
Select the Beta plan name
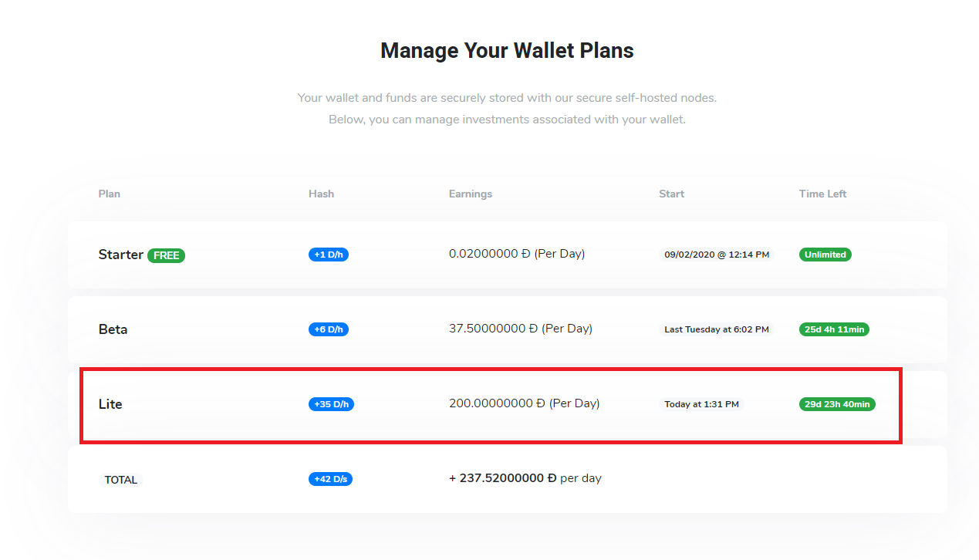(x=113, y=329)
